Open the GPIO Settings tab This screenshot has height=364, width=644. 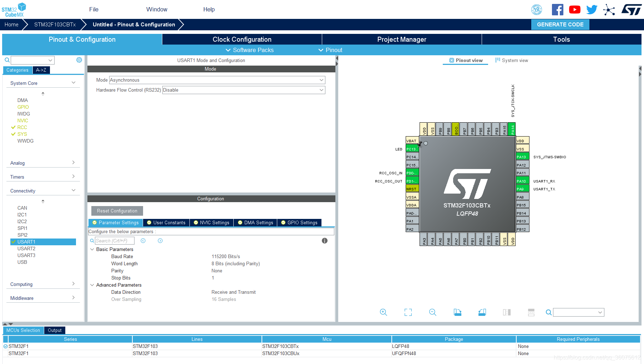(x=299, y=222)
